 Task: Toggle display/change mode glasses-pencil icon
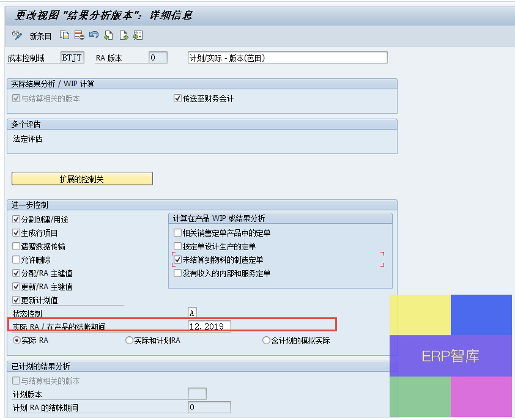(17, 35)
